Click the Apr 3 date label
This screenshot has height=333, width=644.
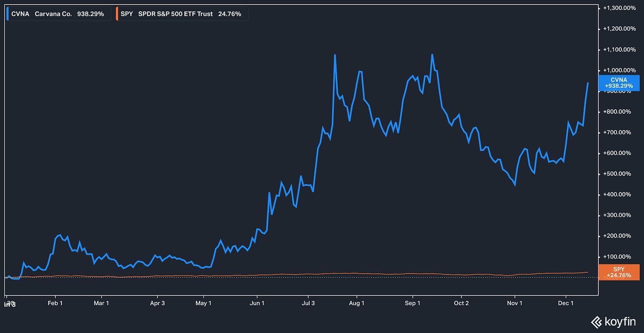pos(157,303)
